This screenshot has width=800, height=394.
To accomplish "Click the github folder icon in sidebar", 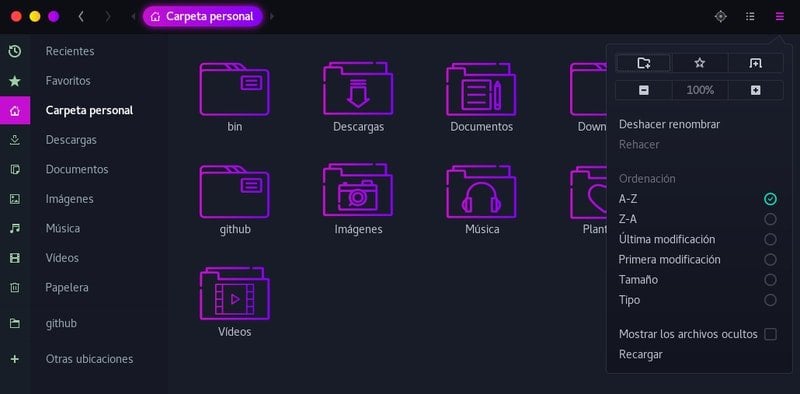I will tap(15, 323).
